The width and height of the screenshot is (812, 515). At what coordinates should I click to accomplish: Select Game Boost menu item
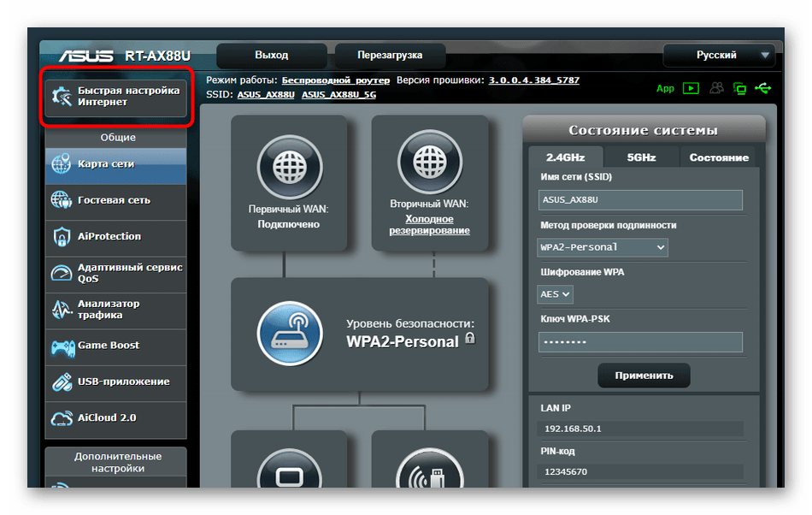click(x=116, y=346)
